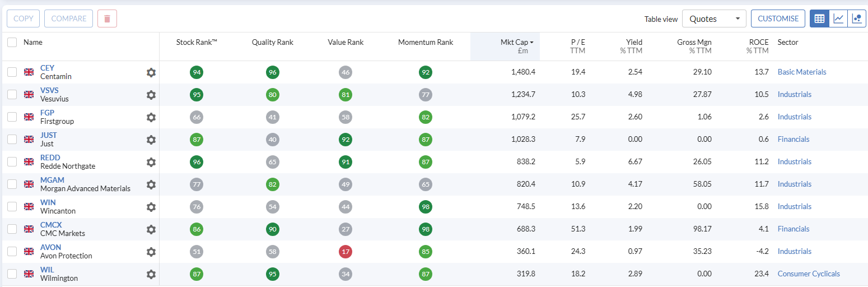868x287 pixels.
Task: Open Basic Materials sector link
Action: [x=802, y=72]
